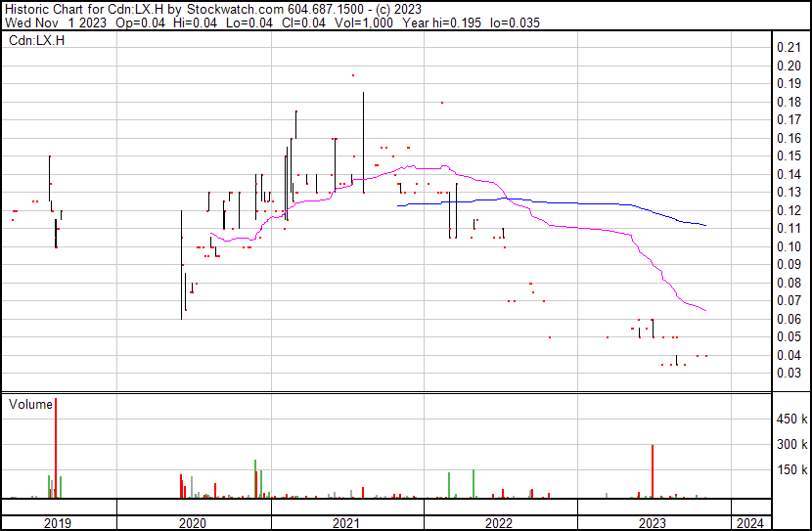
Task: Click the 0.06 price axis value
Action: [x=789, y=320]
